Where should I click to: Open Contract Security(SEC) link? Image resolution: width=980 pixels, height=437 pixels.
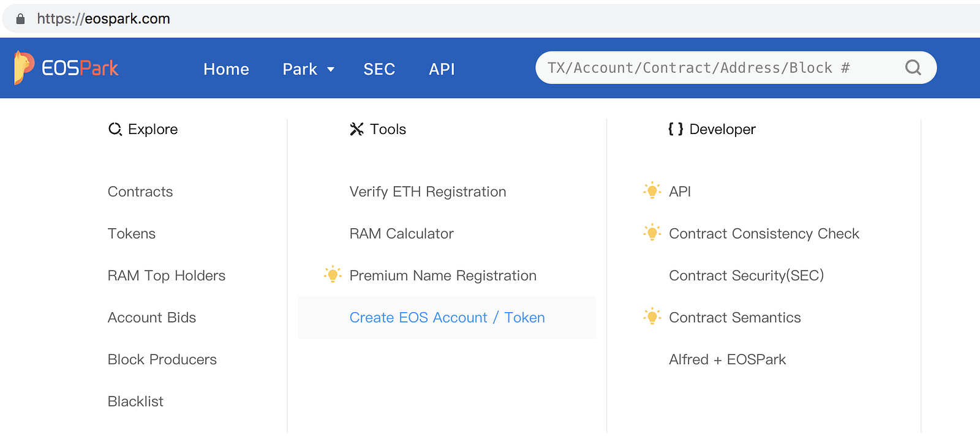(x=746, y=275)
